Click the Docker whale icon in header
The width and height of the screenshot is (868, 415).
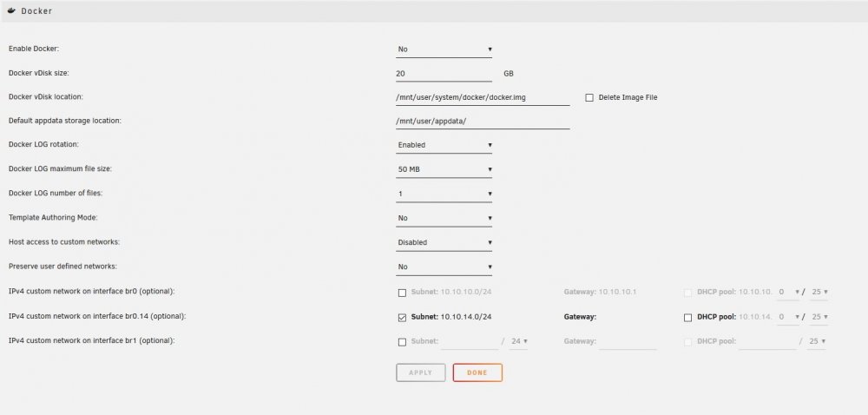pyautogui.click(x=11, y=10)
